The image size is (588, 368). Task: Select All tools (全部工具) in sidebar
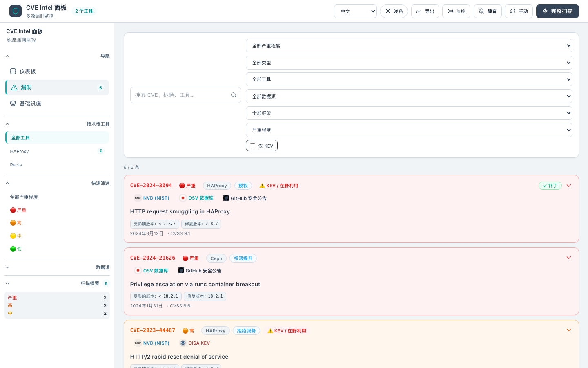point(57,138)
